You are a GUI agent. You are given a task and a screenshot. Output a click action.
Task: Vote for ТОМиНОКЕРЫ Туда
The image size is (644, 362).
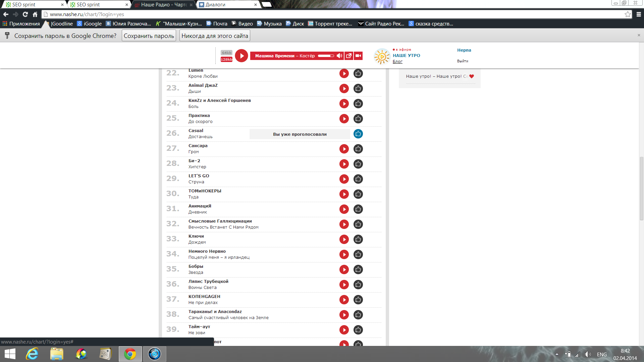(358, 194)
